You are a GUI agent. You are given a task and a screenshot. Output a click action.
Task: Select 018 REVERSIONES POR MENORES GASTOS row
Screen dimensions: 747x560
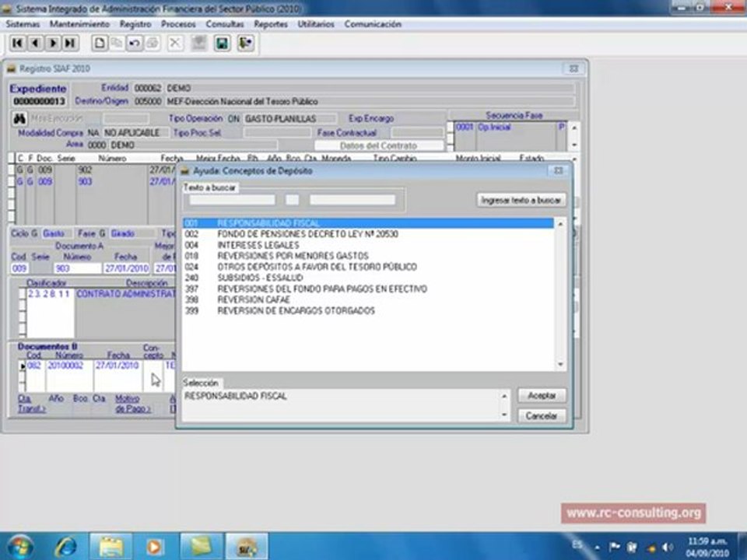(368, 256)
